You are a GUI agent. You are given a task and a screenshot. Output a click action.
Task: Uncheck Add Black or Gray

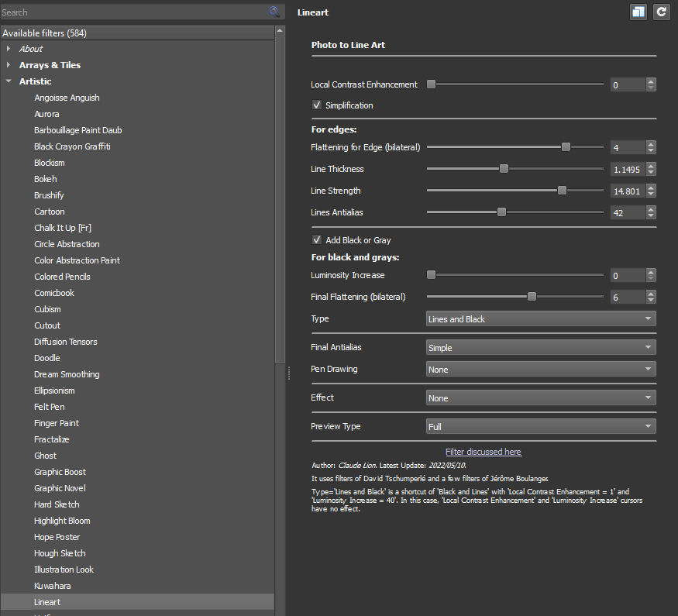(316, 240)
